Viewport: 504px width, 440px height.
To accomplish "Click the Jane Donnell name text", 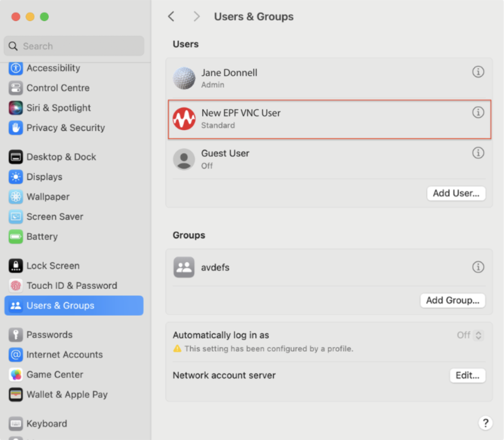I will click(x=229, y=73).
